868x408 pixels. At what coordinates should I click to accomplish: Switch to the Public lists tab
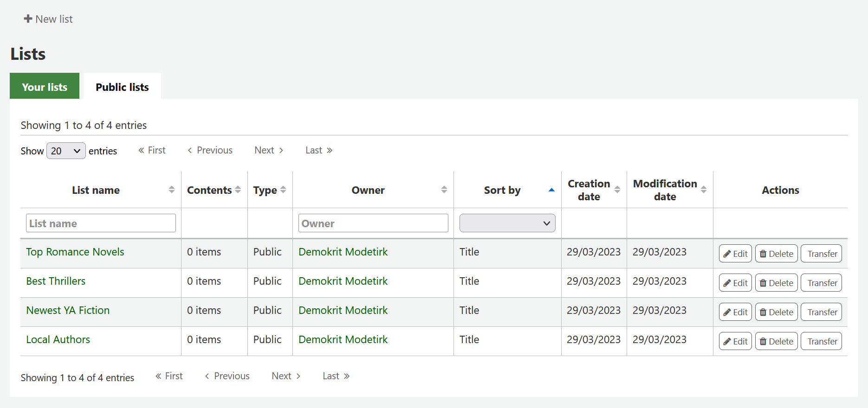tap(122, 87)
